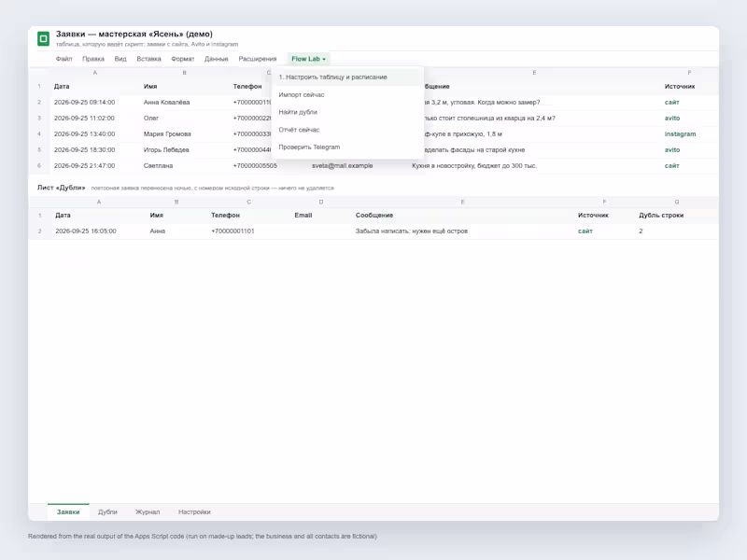Viewport: 747px width, 560px height.
Task: Click 'Источник' header cell in top table
Action: point(689,86)
